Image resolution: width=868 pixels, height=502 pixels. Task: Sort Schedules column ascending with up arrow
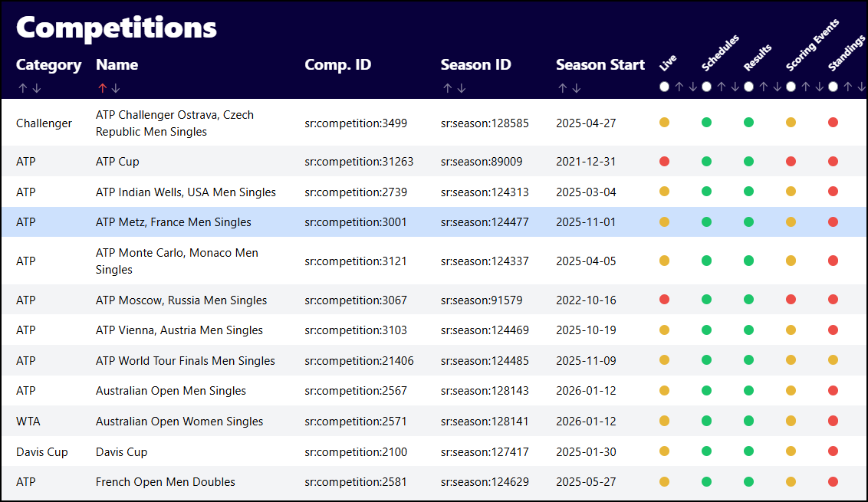click(722, 87)
